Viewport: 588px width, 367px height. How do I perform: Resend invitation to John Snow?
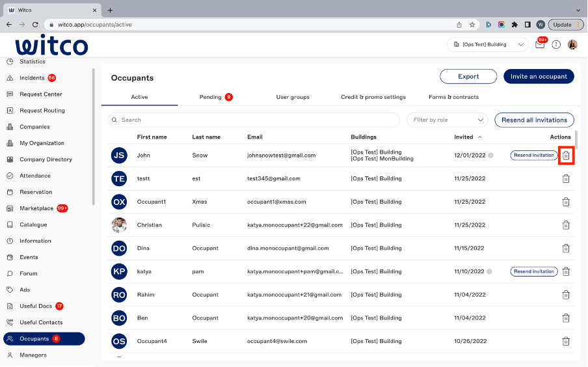(x=533, y=156)
